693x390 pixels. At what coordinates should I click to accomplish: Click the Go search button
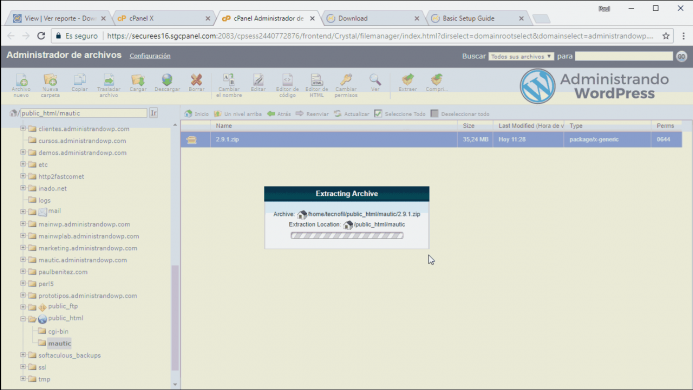pos(681,57)
